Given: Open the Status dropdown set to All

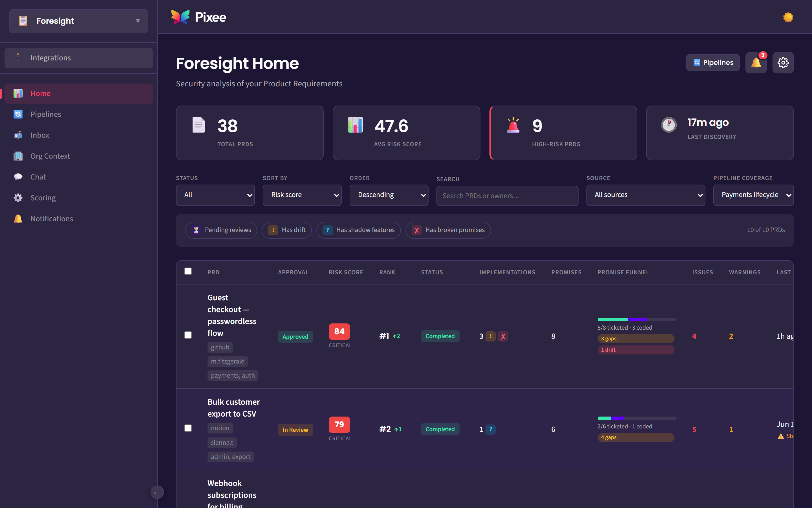Looking at the screenshot, I should coord(215,195).
